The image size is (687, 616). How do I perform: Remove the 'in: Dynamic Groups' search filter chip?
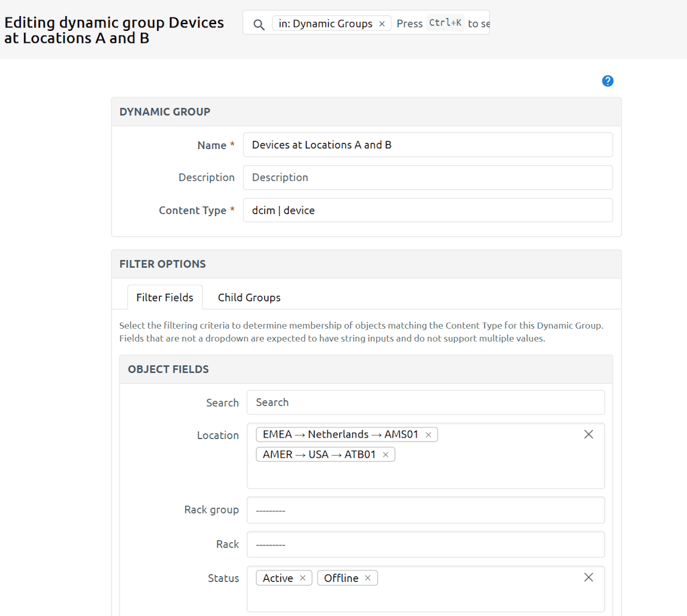(x=382, y=23)
